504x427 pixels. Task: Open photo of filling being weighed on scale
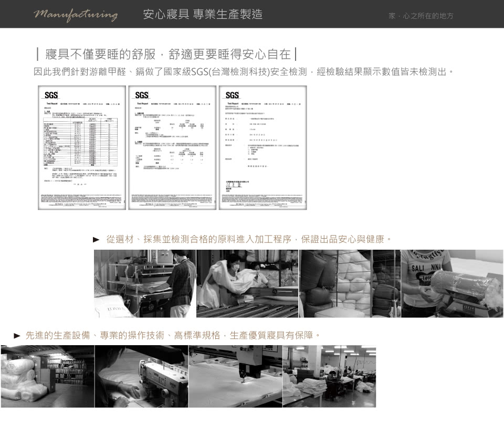[451, 283]
